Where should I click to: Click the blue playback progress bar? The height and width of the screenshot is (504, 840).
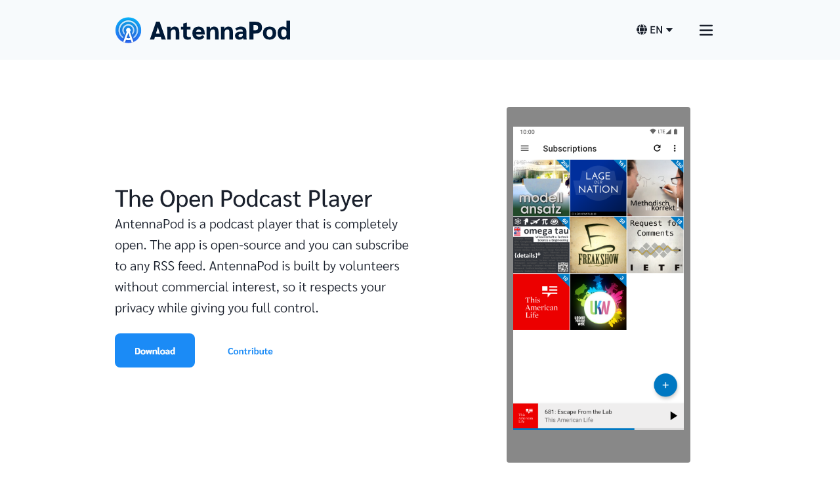click(574, 429)
